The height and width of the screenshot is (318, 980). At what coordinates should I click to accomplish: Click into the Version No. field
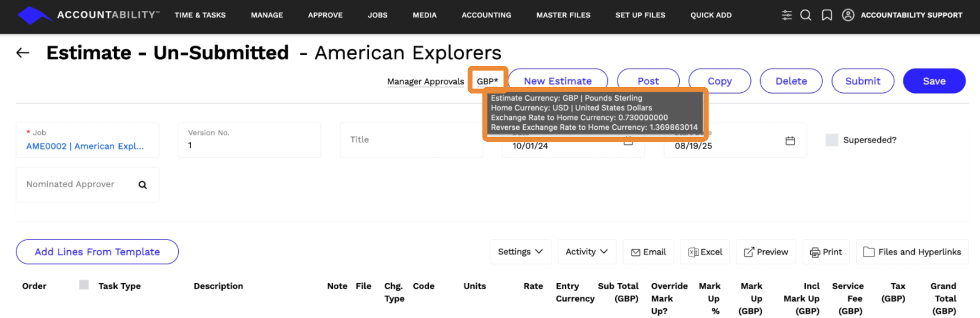click(248, 145)
